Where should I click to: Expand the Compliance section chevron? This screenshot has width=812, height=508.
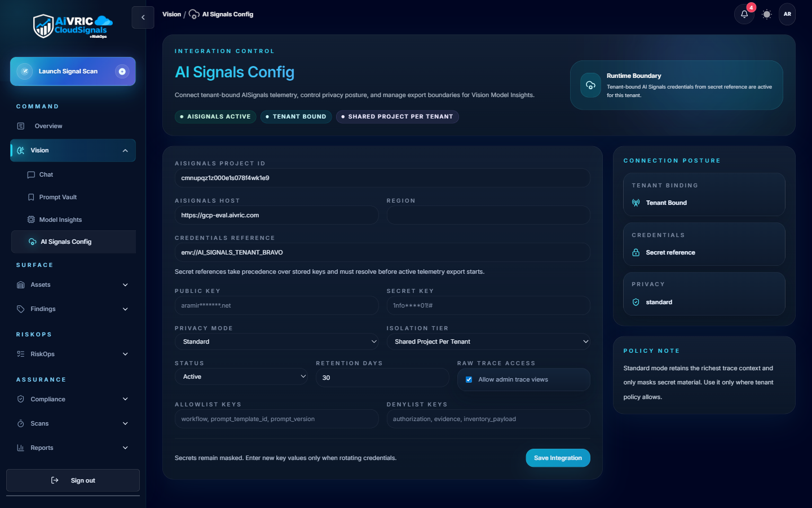[125, 399]
